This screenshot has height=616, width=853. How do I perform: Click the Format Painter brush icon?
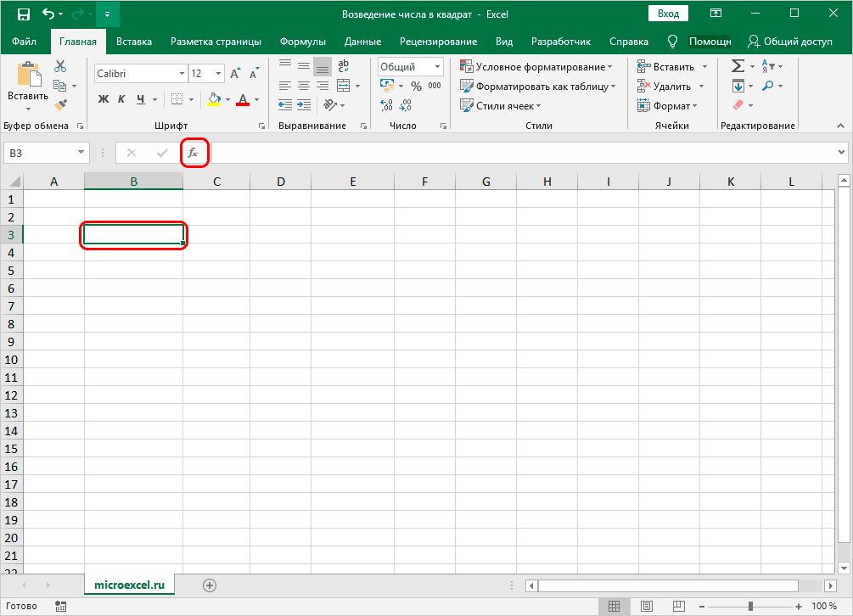pyautogui.click(x=60, y=105)
